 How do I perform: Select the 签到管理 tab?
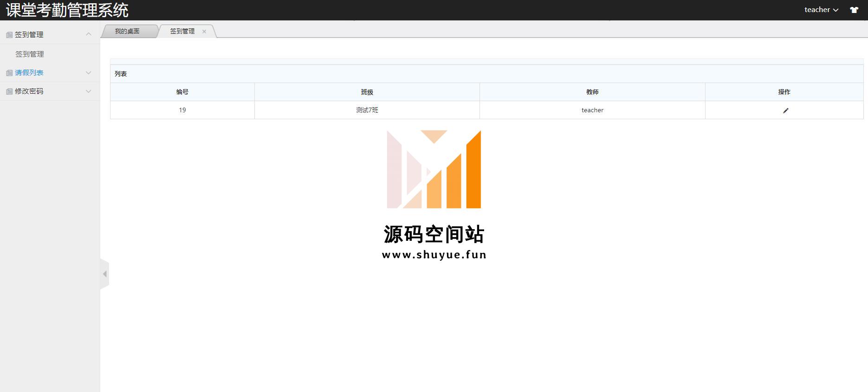coord(182,31)
